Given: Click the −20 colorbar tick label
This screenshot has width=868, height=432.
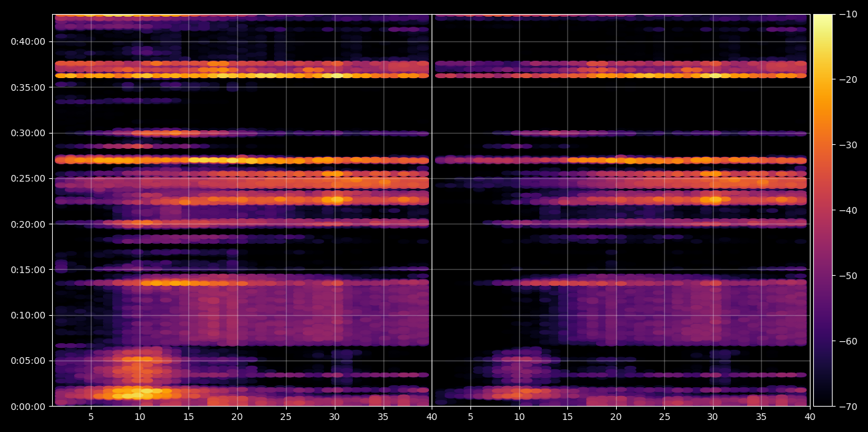Looking at the screenshot, I should pos(848,79).
